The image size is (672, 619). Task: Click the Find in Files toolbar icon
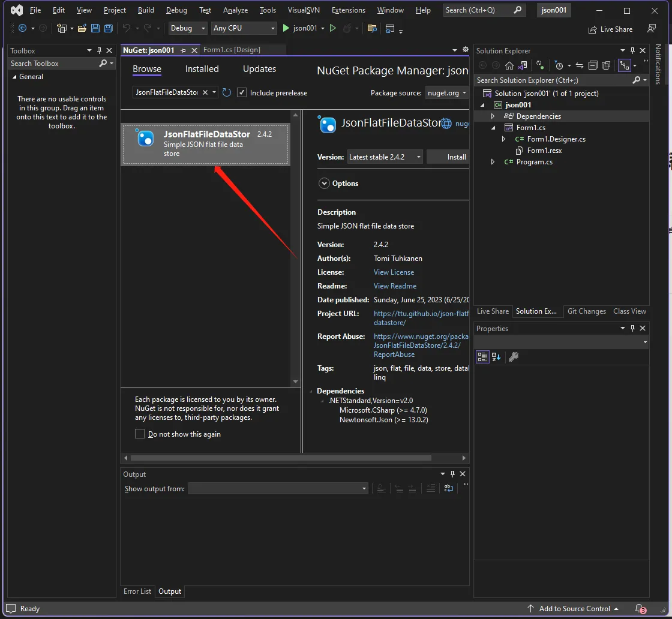[372, 28]
